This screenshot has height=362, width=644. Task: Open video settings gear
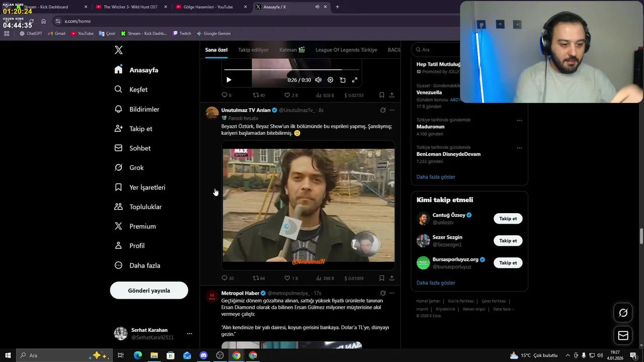[330, 80]
